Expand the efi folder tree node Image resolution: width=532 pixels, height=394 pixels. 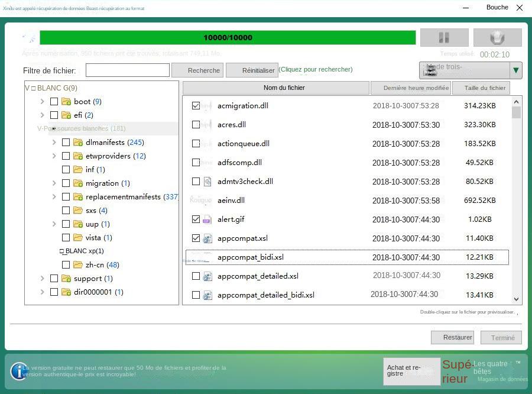pos(42,115)
